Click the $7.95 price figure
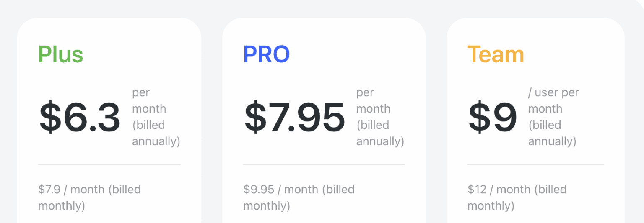Screen dimensions: 644x223 (294, 118)
